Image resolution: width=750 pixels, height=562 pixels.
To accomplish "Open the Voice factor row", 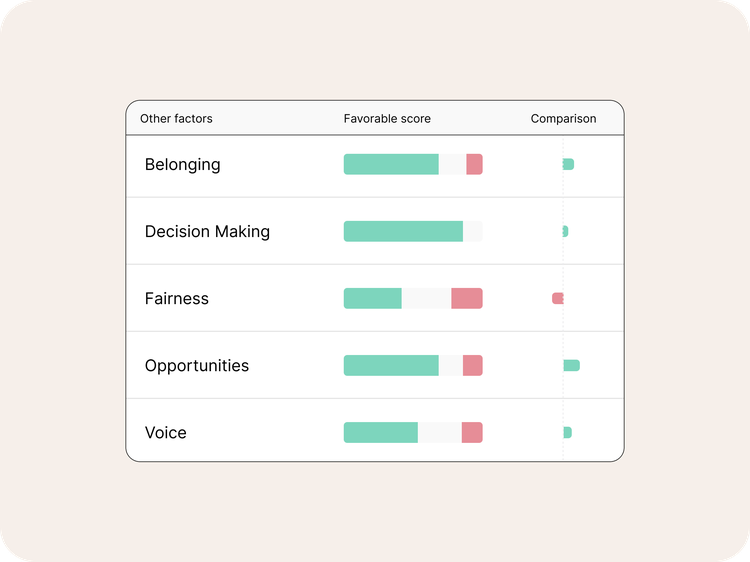I will click(165, 433).
